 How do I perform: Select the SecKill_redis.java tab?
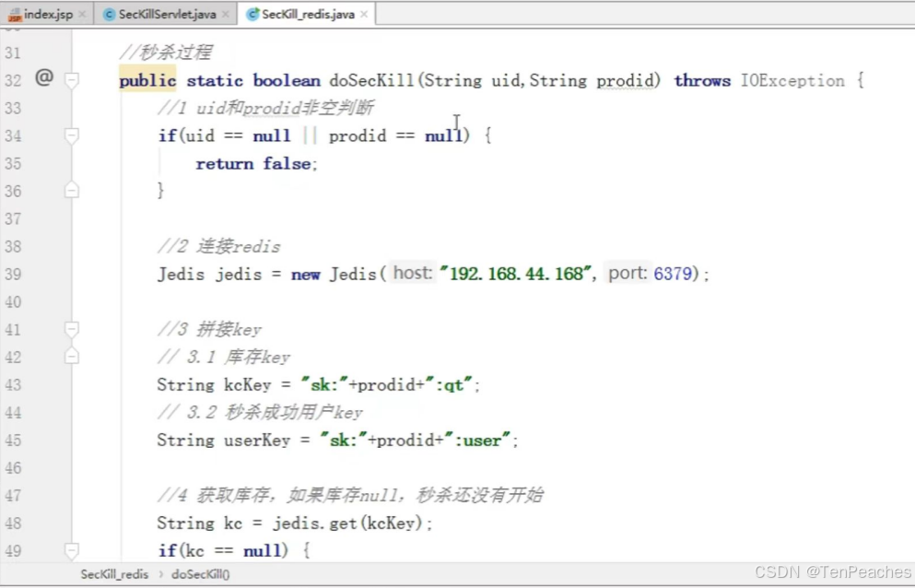308,15
